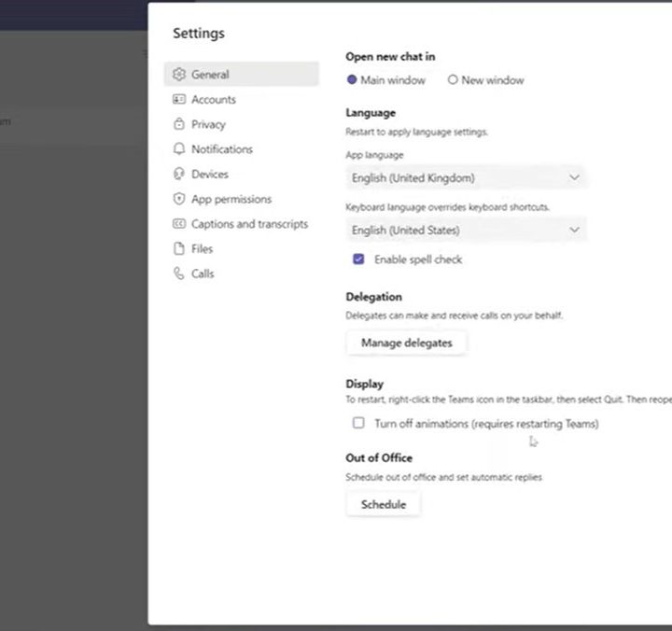Click the Privacy lock icon
This screenshot has width=672, height=631.
(x=179, y=124)
